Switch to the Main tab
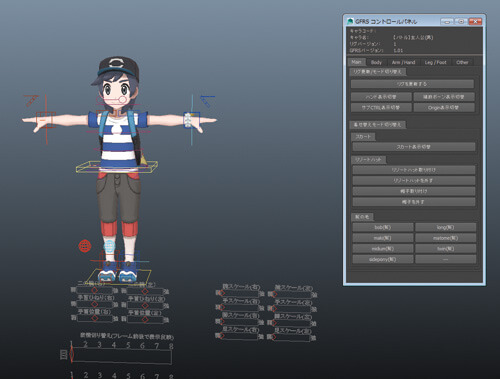Screen dimensions: 500x379 [356, 62]
